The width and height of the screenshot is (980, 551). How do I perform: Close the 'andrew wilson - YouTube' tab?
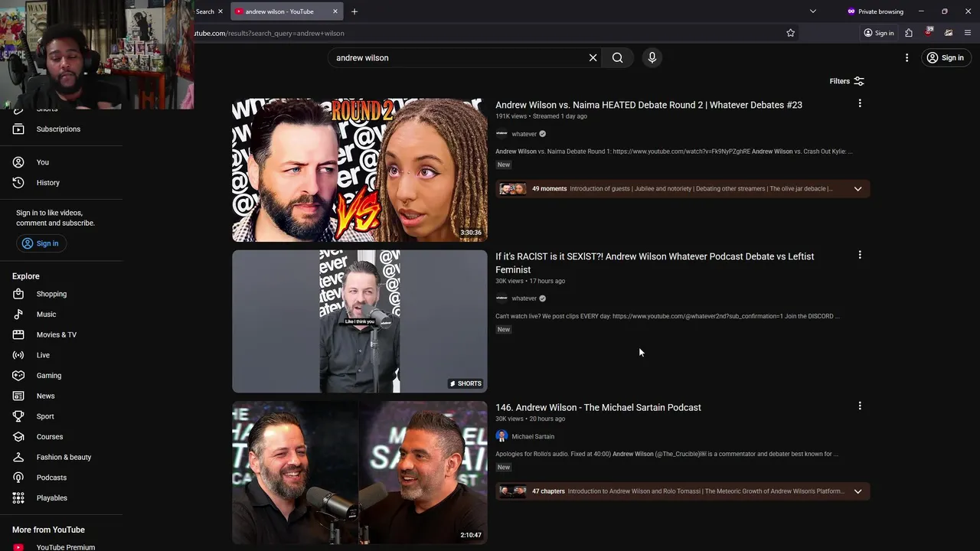pyautogui.click(x=335, y=11)
